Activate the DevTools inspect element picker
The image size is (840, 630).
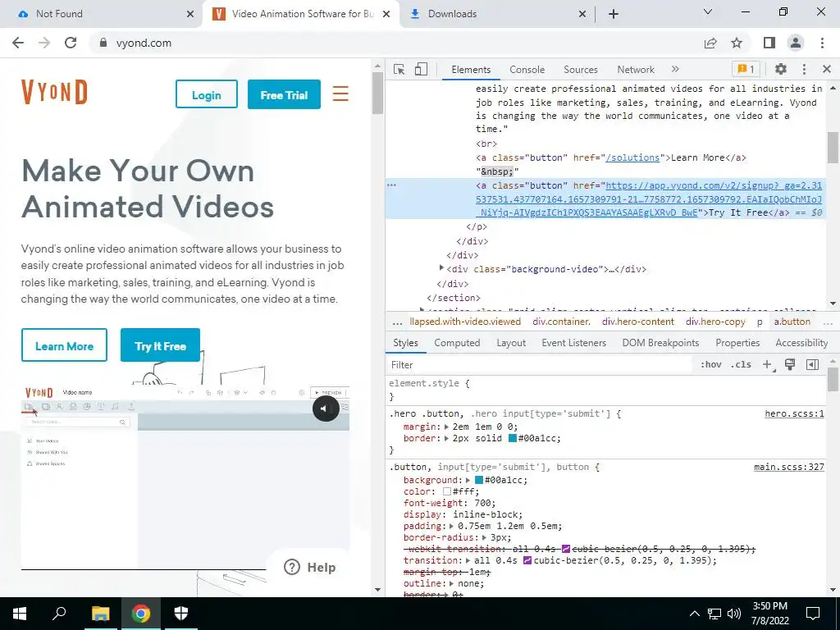pyautogui.click(x=399, y=69)
